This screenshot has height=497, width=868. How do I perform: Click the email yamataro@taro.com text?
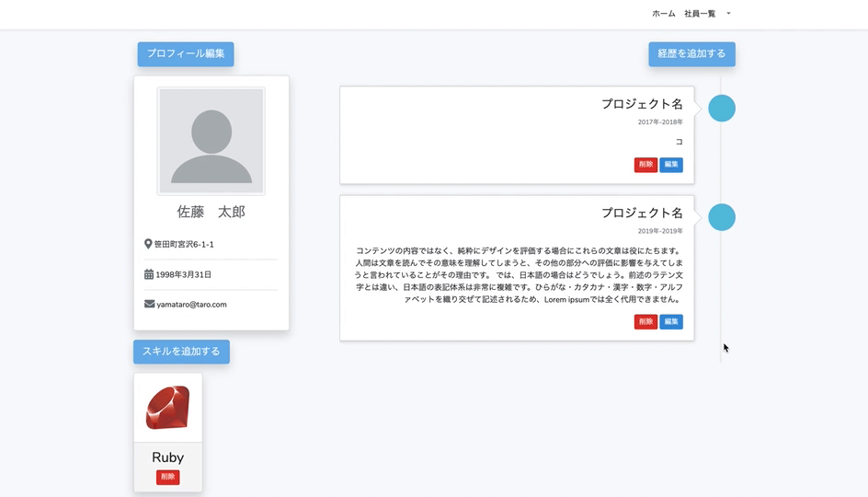(x=191, y=304)
